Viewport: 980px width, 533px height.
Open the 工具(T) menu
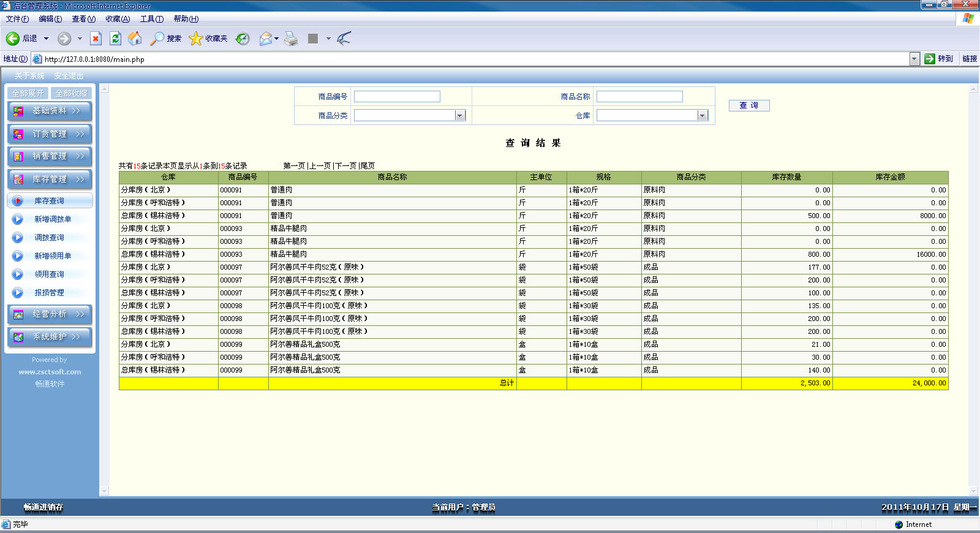tap(152, 19)
